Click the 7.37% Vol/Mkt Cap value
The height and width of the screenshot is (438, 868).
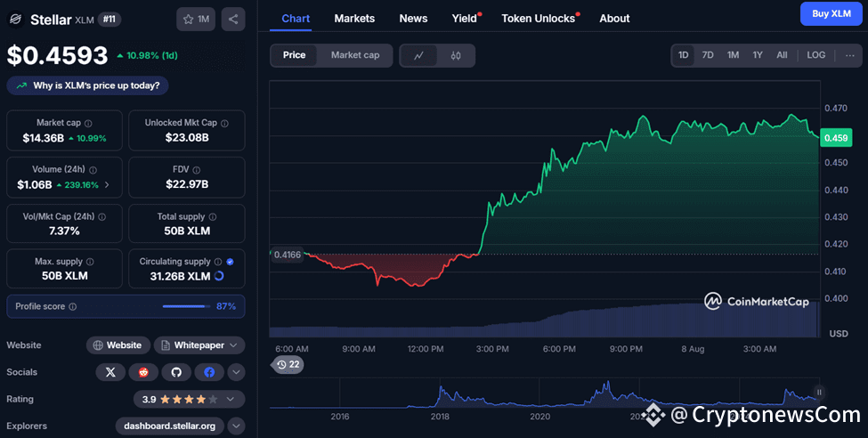(x=64, y=231)
